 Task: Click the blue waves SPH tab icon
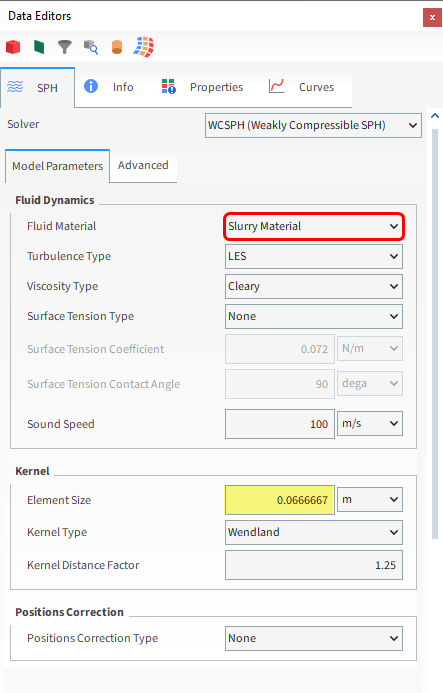15,87
